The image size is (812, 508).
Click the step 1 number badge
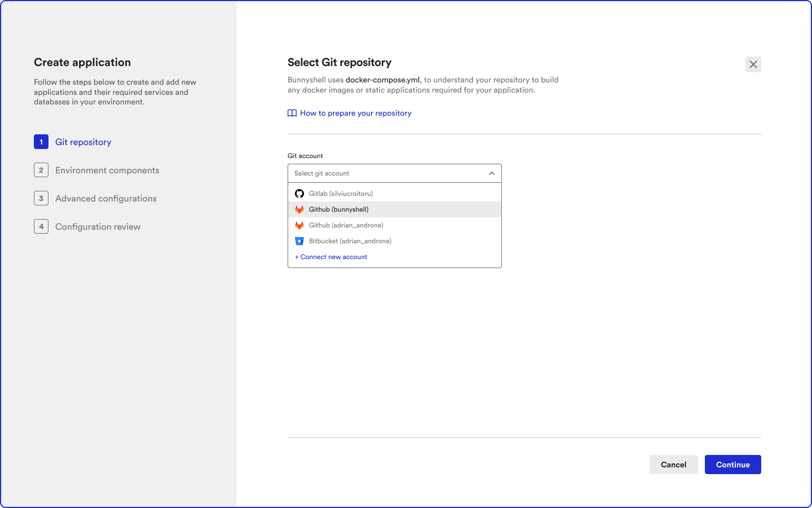click(x=41, y=142)
